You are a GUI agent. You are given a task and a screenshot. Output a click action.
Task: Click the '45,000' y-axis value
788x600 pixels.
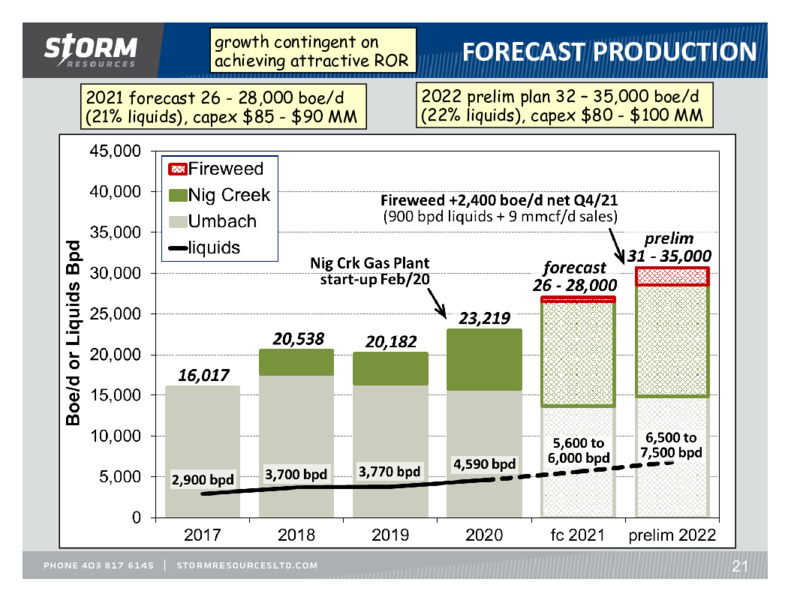coord(116,151)
